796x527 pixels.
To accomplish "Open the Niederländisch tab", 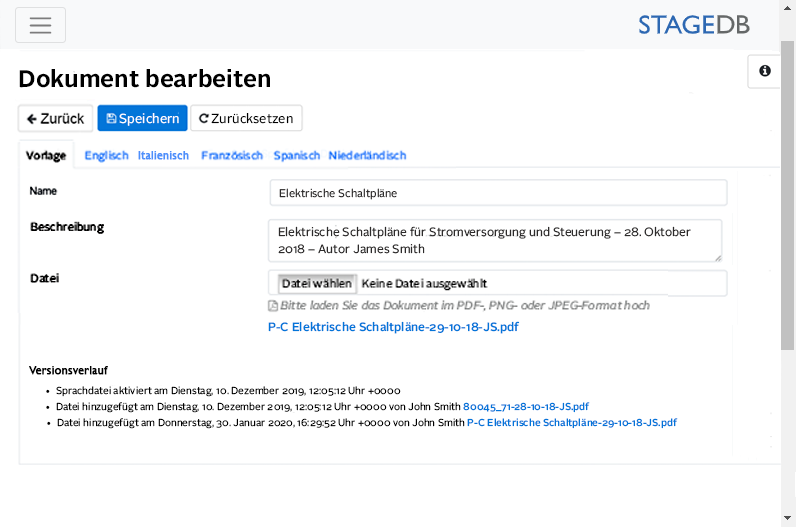I will [x=367, y=155].
